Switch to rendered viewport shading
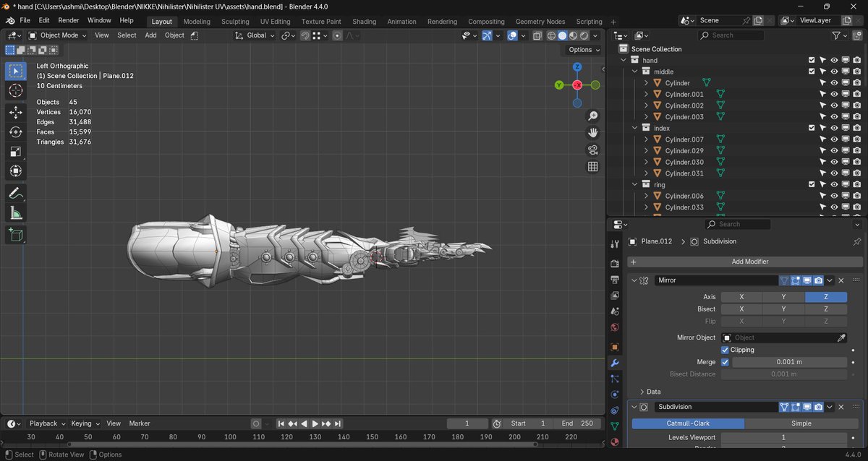Viewport: 868px width, 461px height. pos(584,35)
